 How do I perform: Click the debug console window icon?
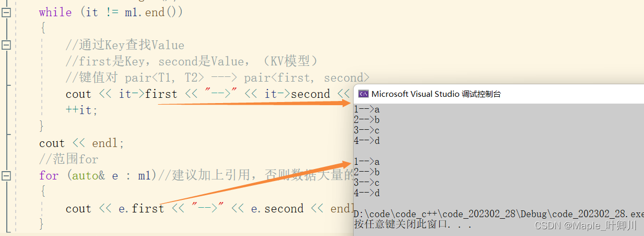coord(363,94)
